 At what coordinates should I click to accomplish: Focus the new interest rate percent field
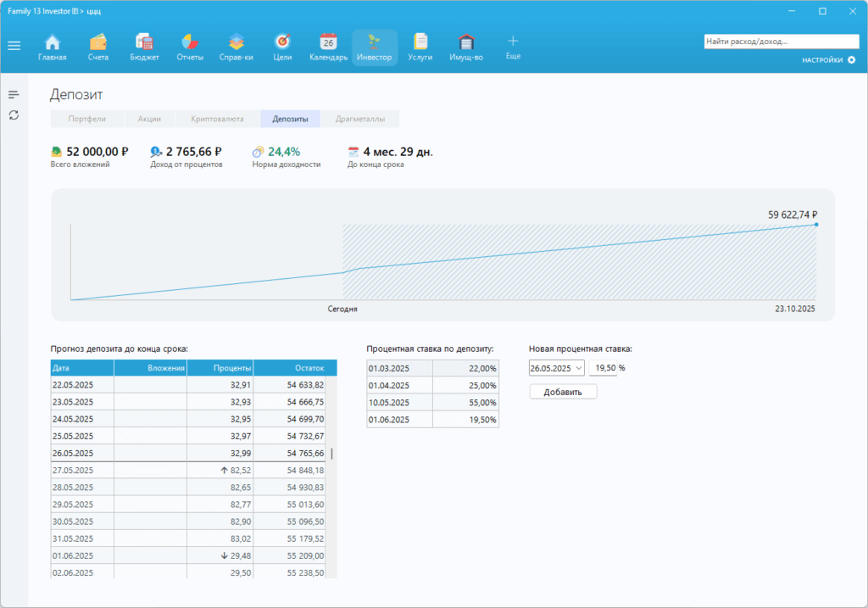[x=603, y=368]
